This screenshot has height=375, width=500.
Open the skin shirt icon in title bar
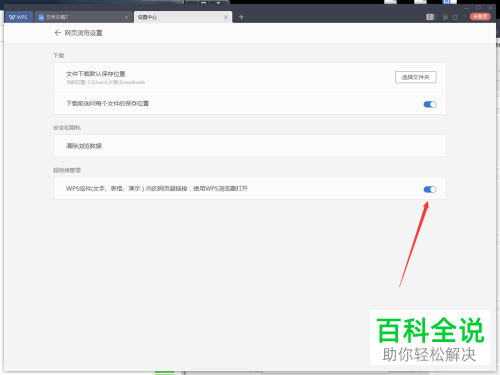(455, 17)
